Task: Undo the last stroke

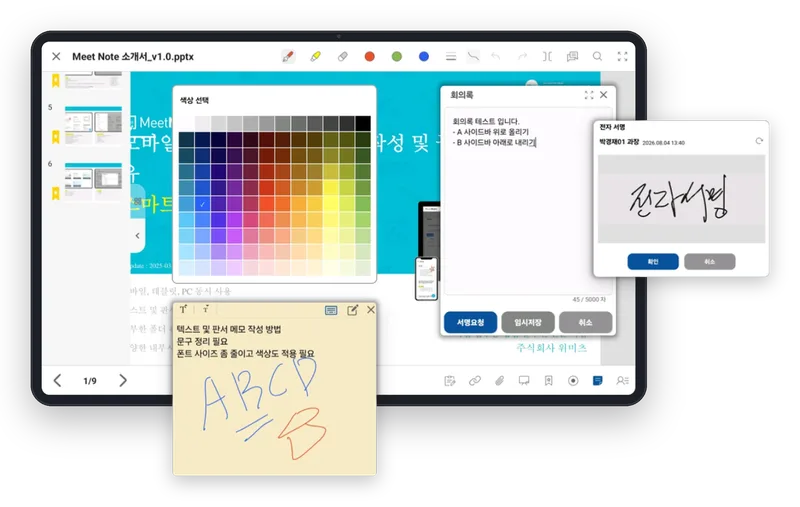Action: pyautogui.click(x=495, y=56)
